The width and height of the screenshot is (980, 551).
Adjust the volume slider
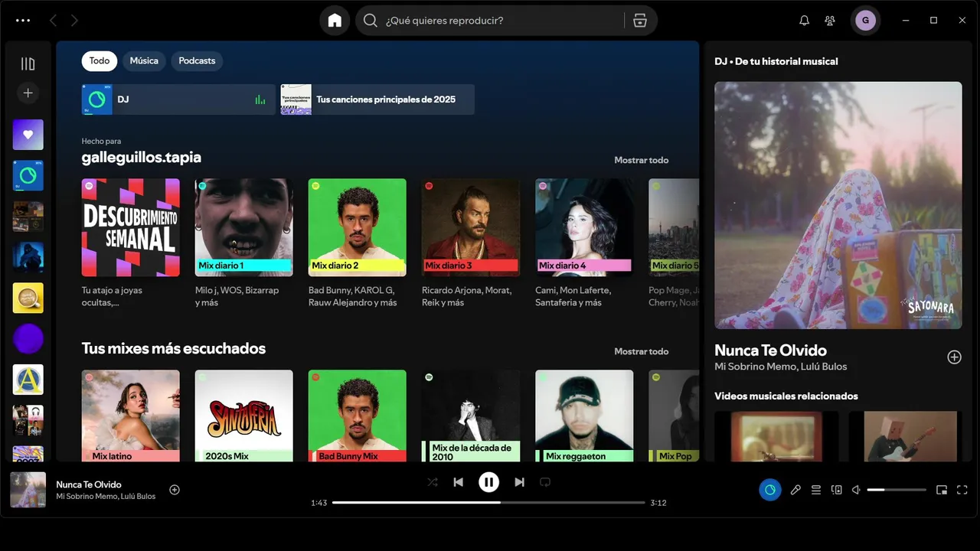click(x=897, y=490)
